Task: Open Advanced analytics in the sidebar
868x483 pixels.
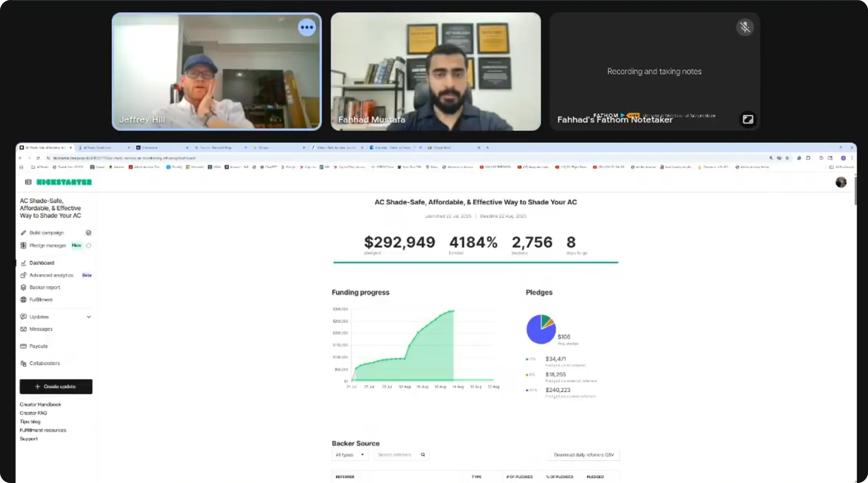Action: click(51, 275)
